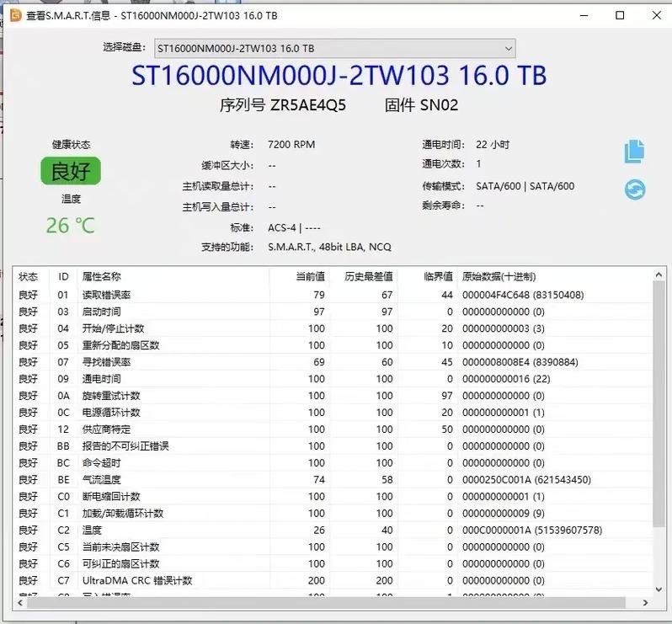Click the vertical scrollbar up arrow
The image size is (672, 624).
point(659,275)
